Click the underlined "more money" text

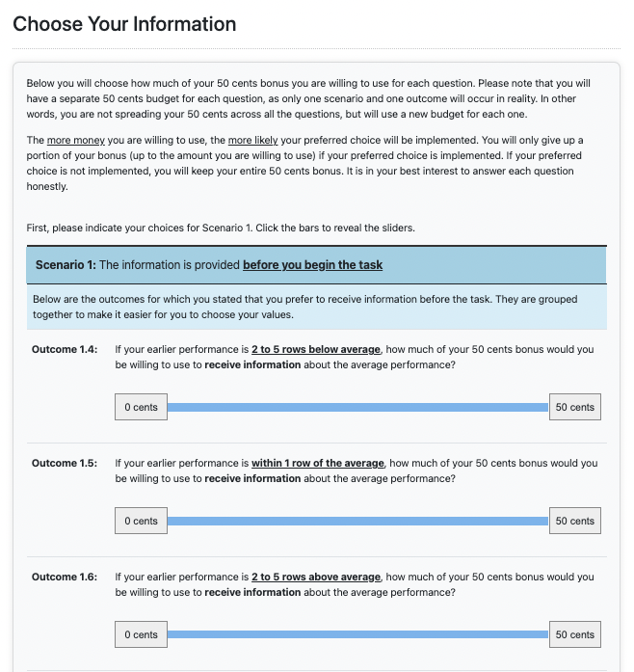tap(75, 141)
